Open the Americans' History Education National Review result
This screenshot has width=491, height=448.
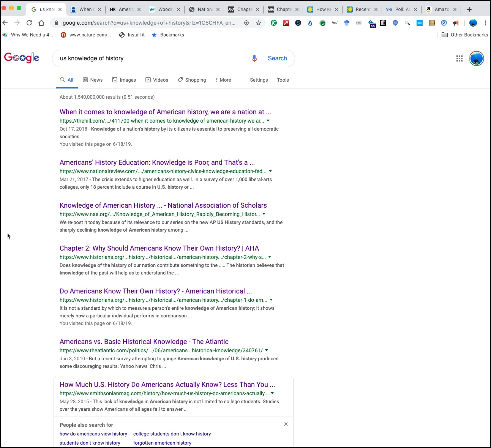pos(157,162)
